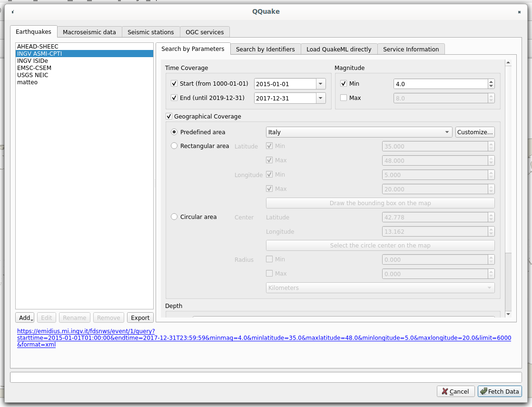Select the Rectangular area radio button
532x407 pixels.
174,146
